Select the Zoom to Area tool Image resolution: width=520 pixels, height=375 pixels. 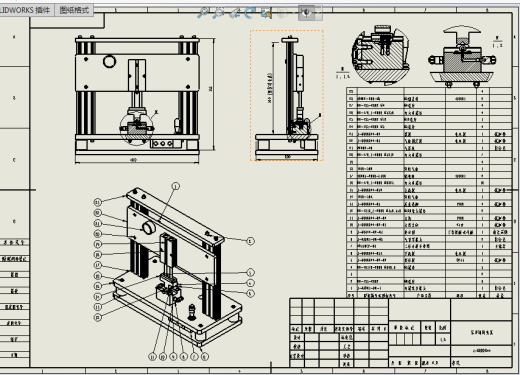tap(219, 13)
